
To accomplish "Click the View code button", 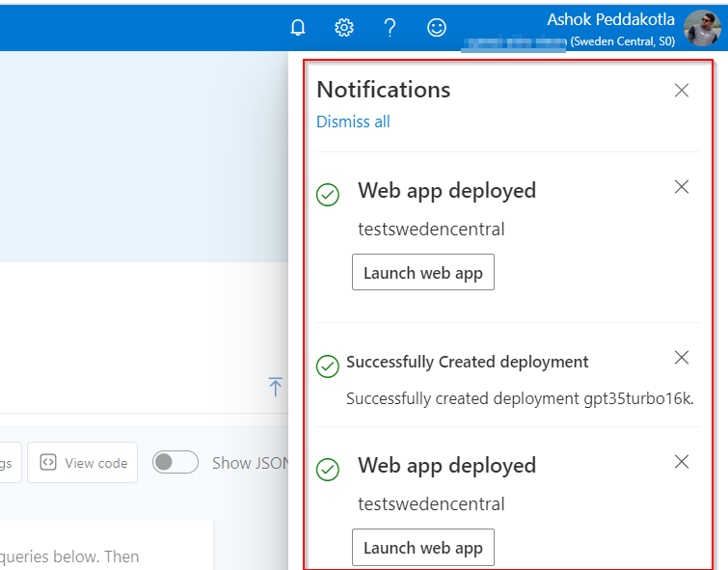I will 83,463.
